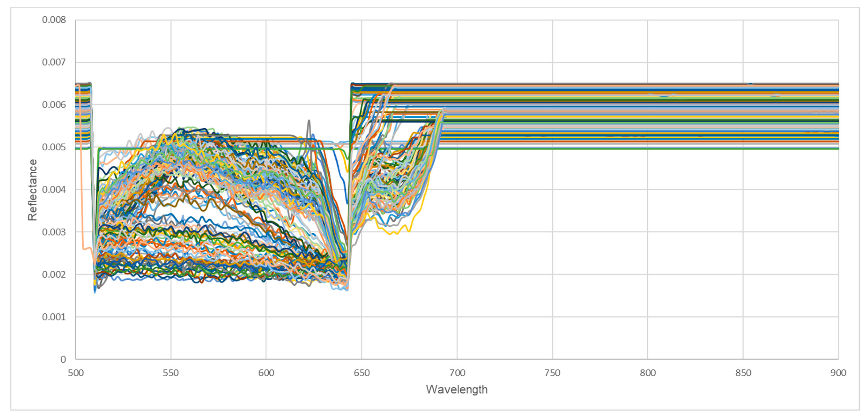The image size is (868, 420).
Task: Select the 0.005 tick label
Action: tap(54, 147)
